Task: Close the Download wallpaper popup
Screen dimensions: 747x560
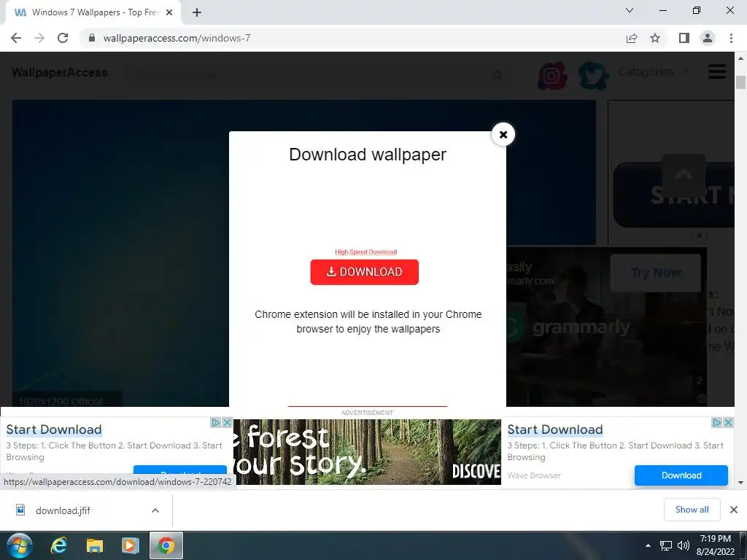Action: [503, 134]
